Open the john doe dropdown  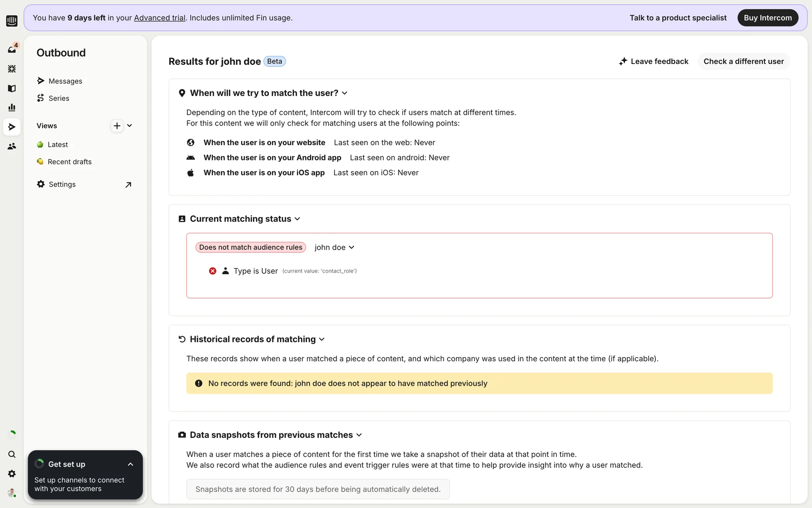click(x=334, y=247)
